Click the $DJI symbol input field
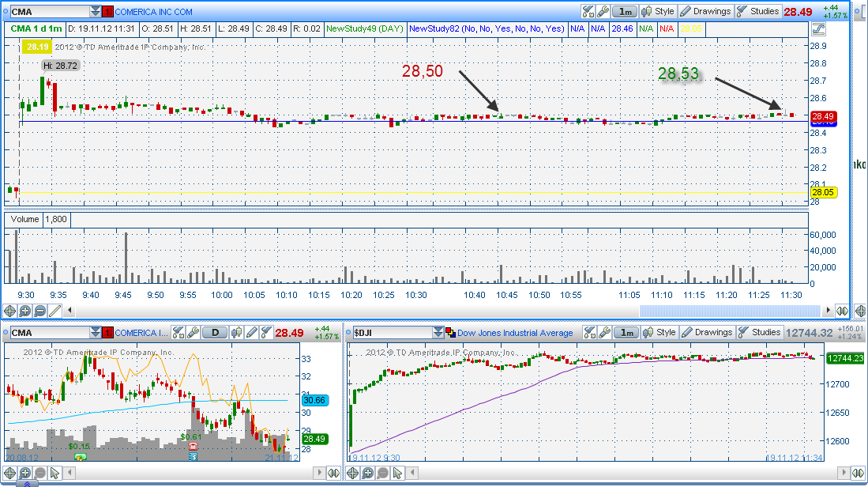Image resolution: width=868 pixels, height=487 pixels. [393, 332]
